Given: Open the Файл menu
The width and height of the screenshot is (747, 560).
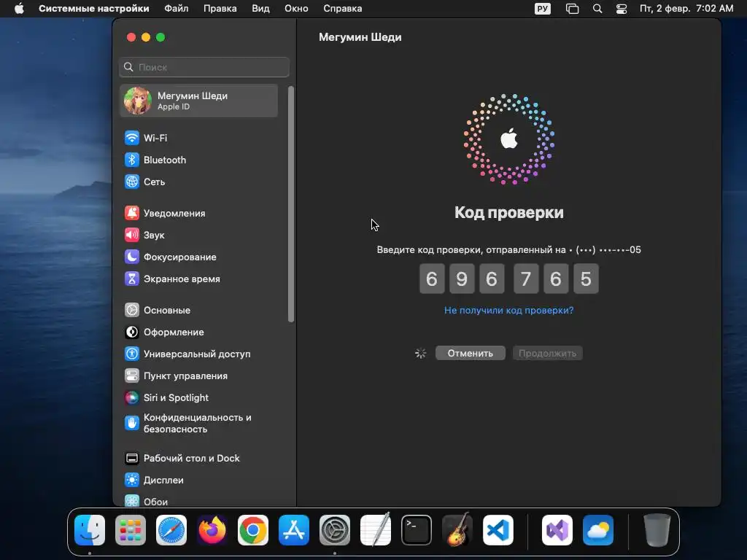Looking at the screenshot, I should (x=177, y=9).
